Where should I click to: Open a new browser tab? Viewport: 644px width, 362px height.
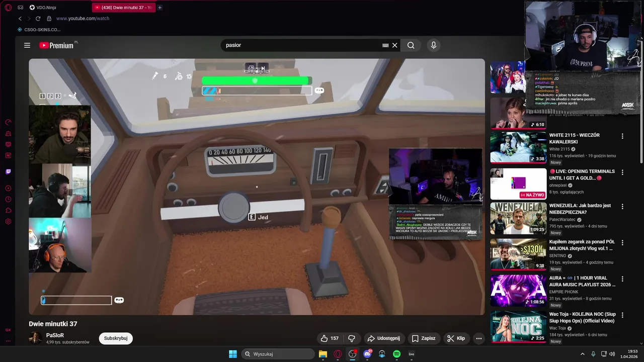pyautogui.click(x=160, y=8)
